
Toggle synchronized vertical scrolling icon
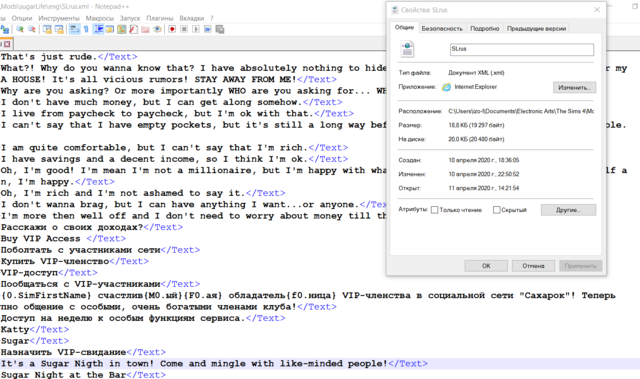(x=47, y=29)
